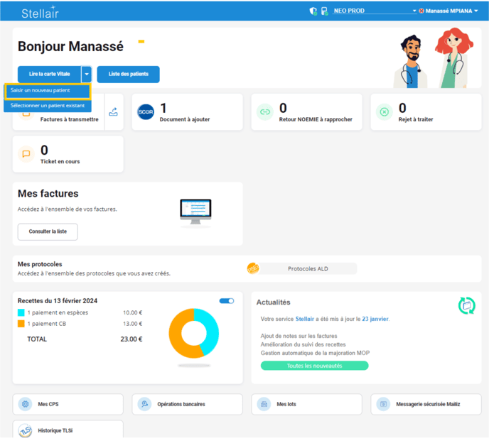This screenshot has width=489, height=448.
Task: Click the invoice transmit upload icon
Action: 114,111
